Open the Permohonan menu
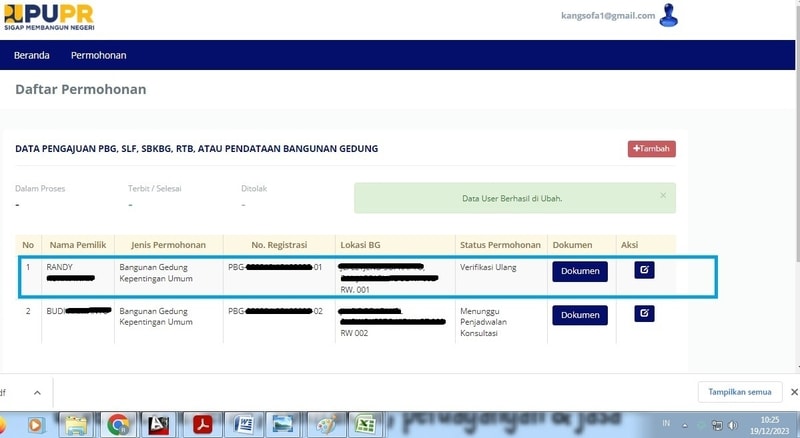The image size is (800, 438). coord(99,55)
